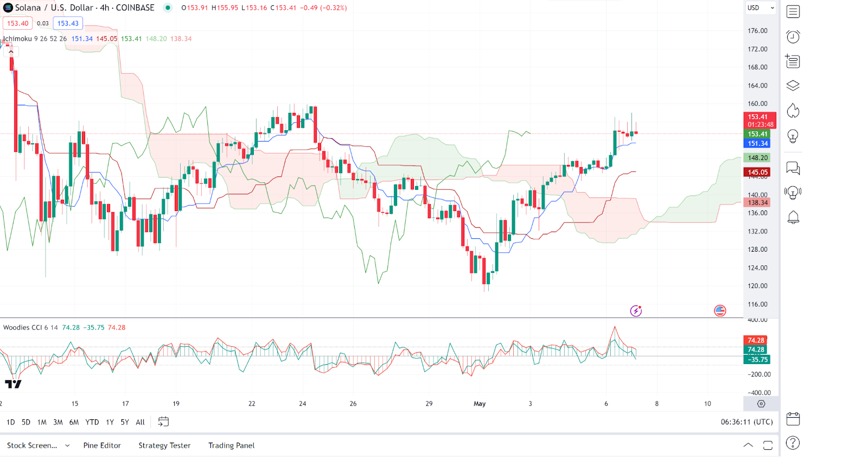Screen dimensions: 868x459
Task: Select the 1D date range
Action: click(x=10, y=422)
